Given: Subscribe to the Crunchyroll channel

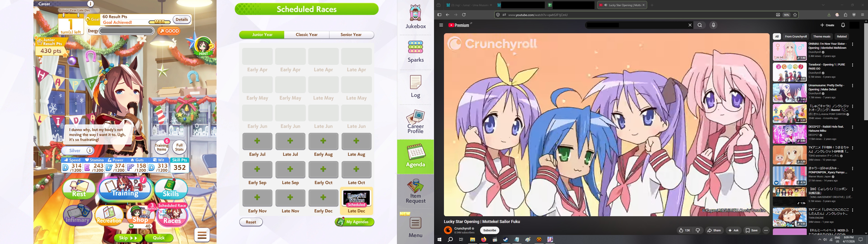Looking at the screenshot, I should point(489,230).
